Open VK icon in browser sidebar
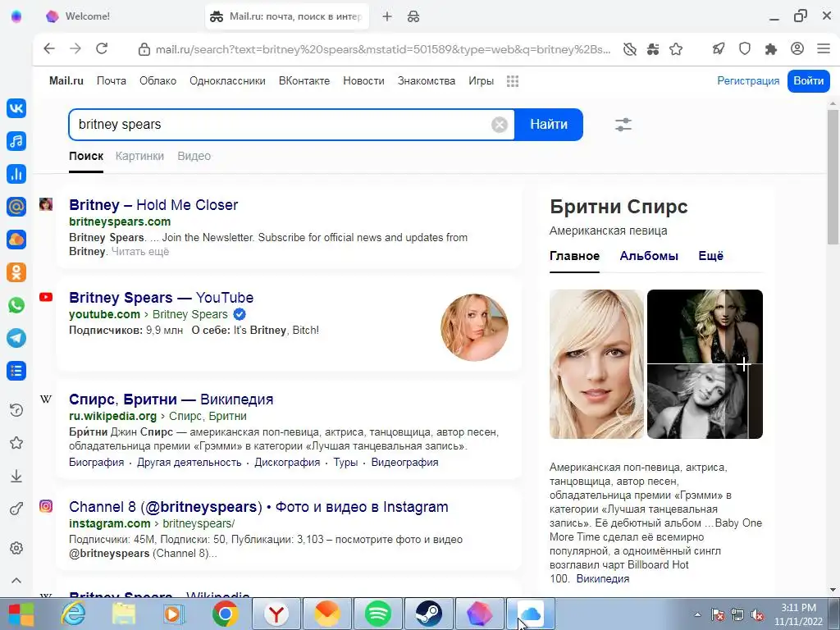The width and height of the screenshot is (840, 630). [16, 108]
